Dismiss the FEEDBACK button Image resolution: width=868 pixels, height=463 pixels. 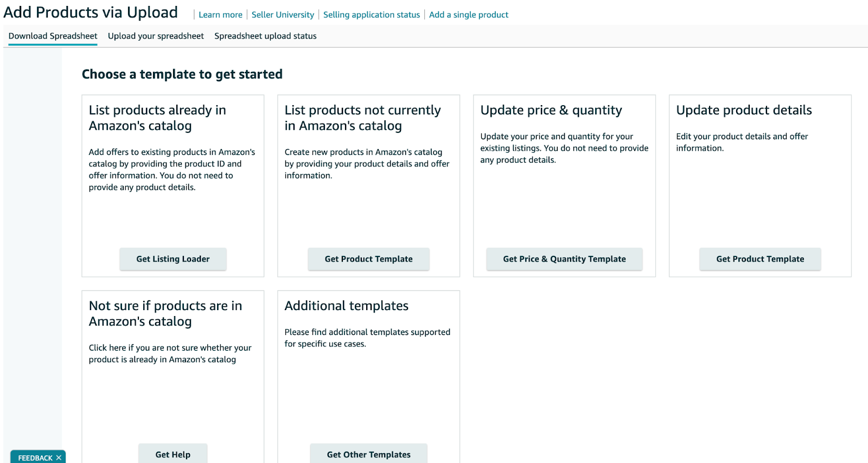[58, 457]
